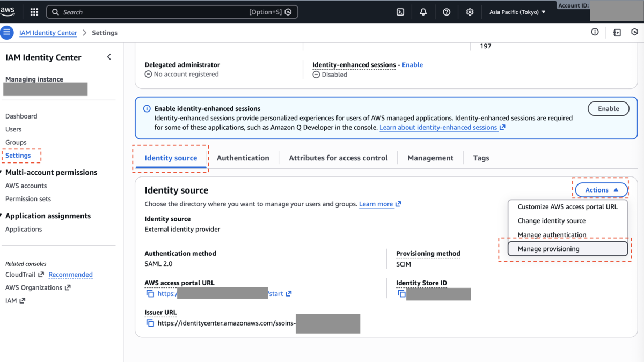Open Settings in the sidebar

coord(18,155)
